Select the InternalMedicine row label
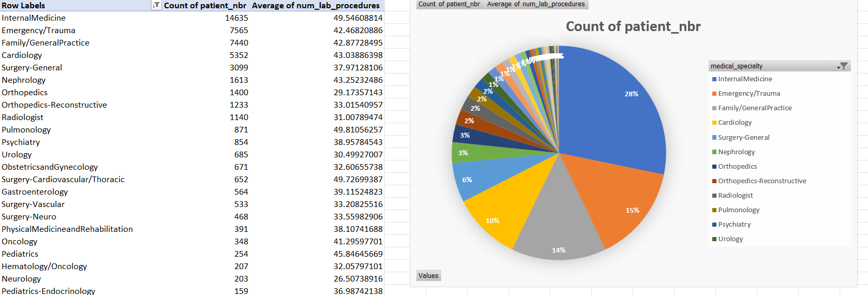The height and width of the screenshot is (295, 868). [34, 18]
